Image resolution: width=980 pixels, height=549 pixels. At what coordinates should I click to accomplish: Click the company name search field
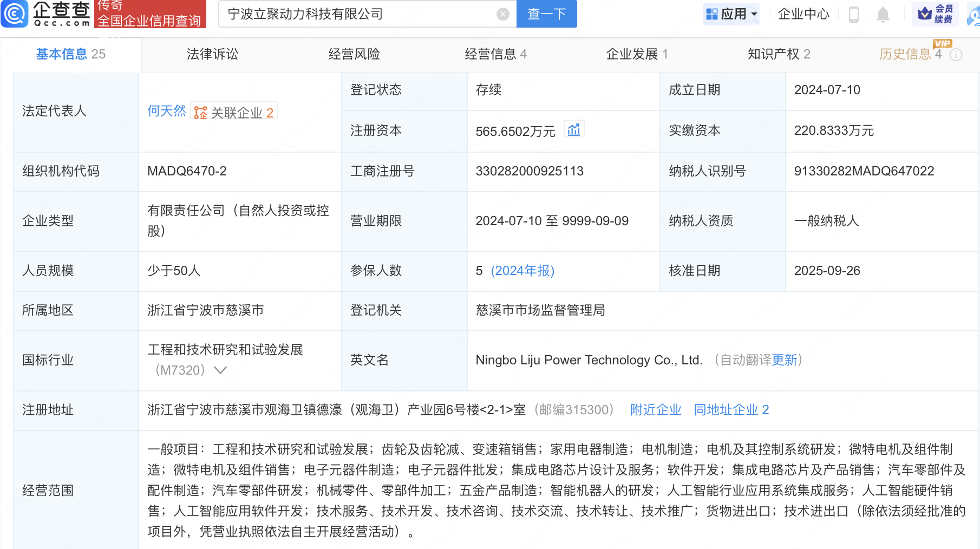pos(357,14)
